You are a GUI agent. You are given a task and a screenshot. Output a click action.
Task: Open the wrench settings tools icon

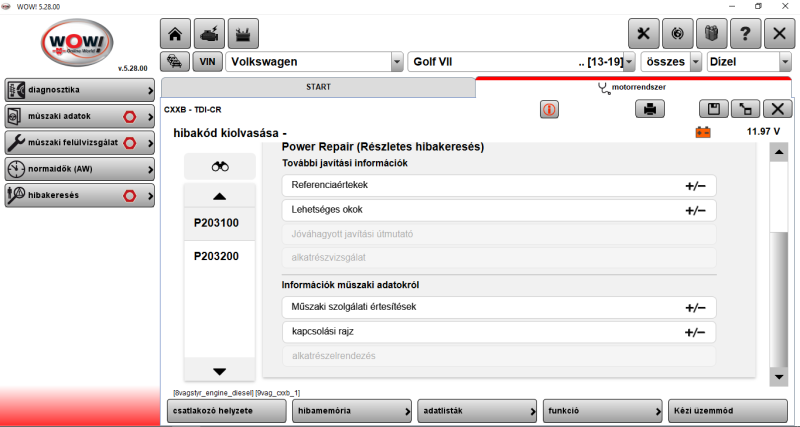click(x=643, y=34)
